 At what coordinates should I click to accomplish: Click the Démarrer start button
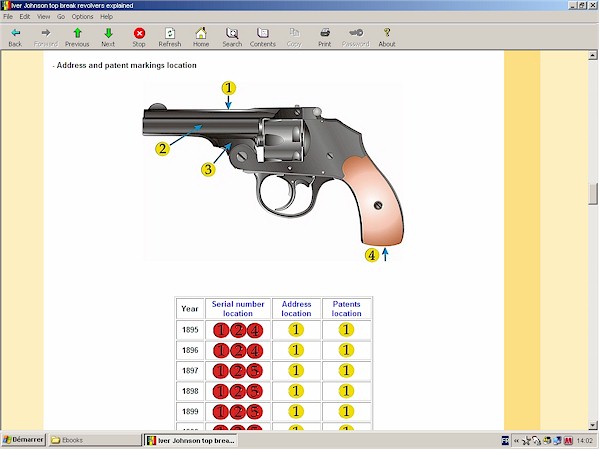tap(23, 440)
